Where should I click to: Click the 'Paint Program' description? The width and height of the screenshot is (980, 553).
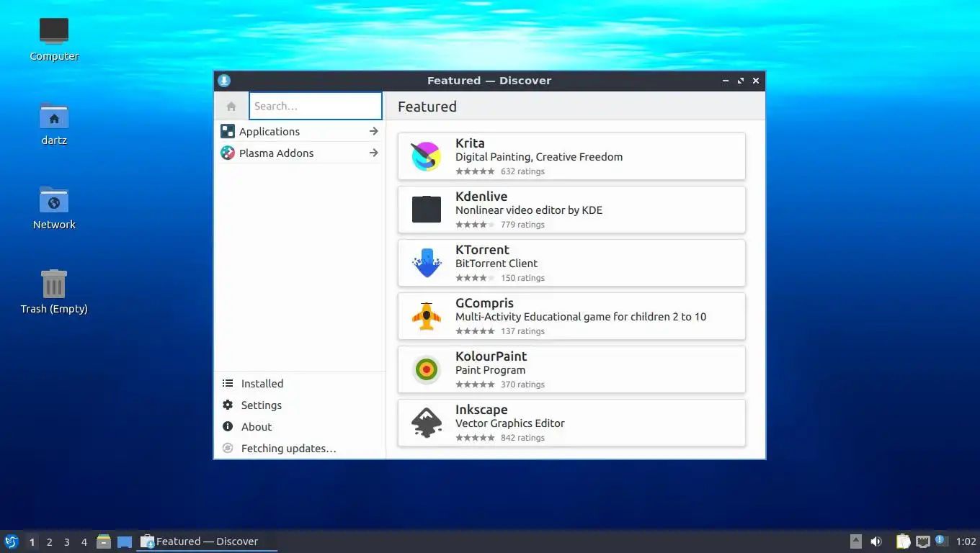coord(490,370)
